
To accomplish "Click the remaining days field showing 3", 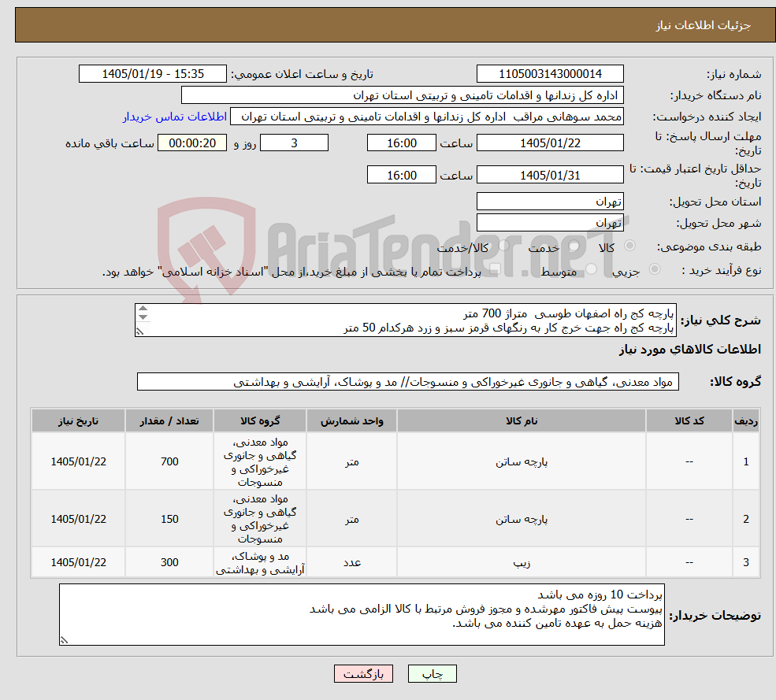I will click(x=294, y=143).
